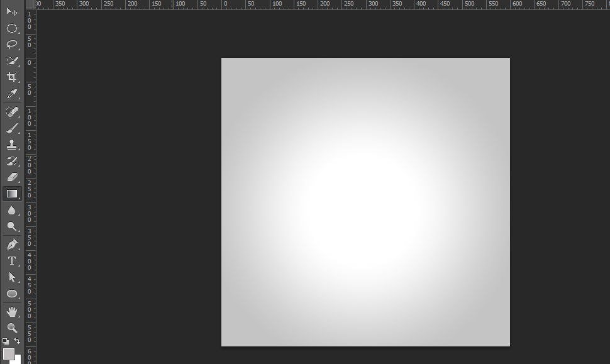Reset to default foreground and background colors
610x364 pixels.
pos(5,341)
